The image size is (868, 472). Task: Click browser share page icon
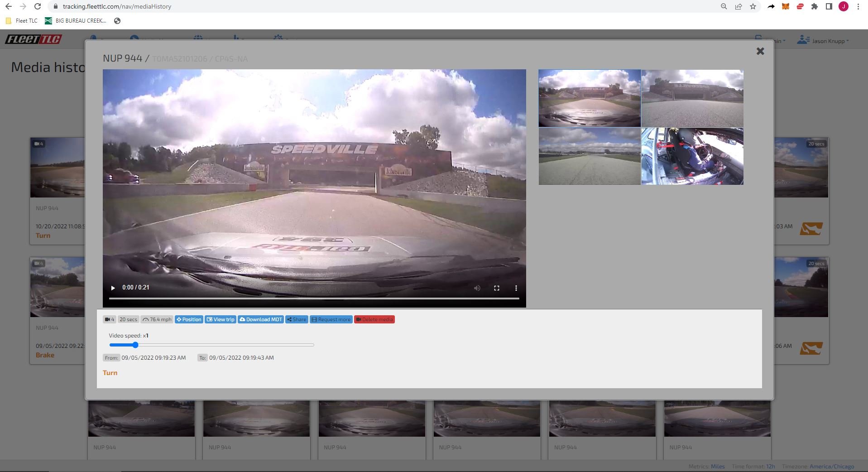(x=739, y=6)
